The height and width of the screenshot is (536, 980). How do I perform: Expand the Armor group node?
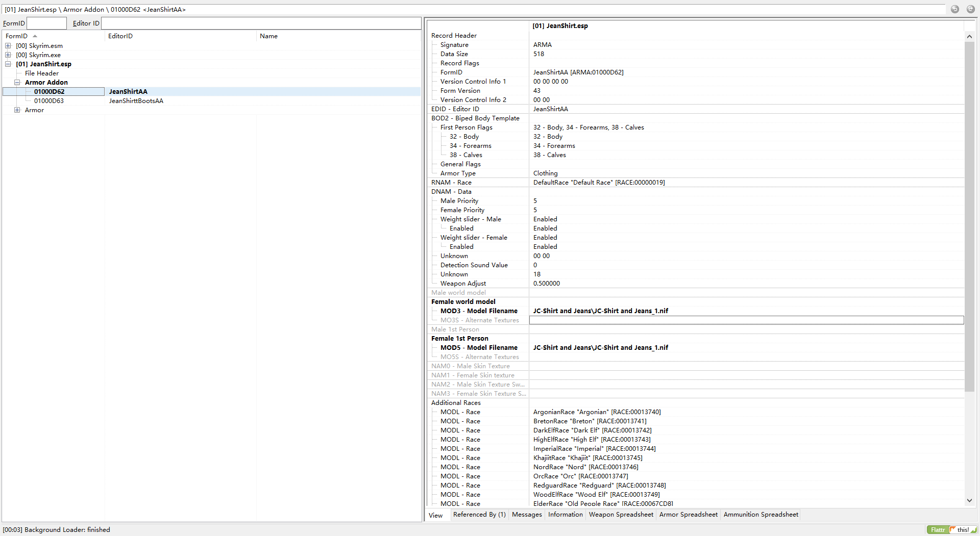pos(17,110)
